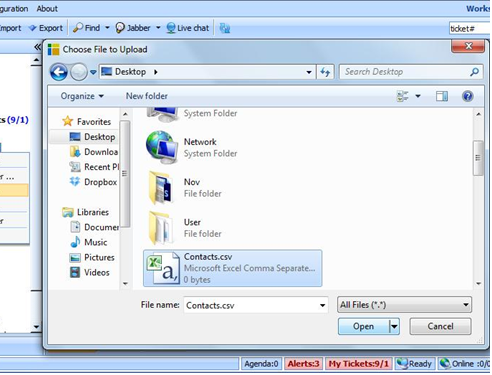Open the About menu in main window

pos(47,9)
